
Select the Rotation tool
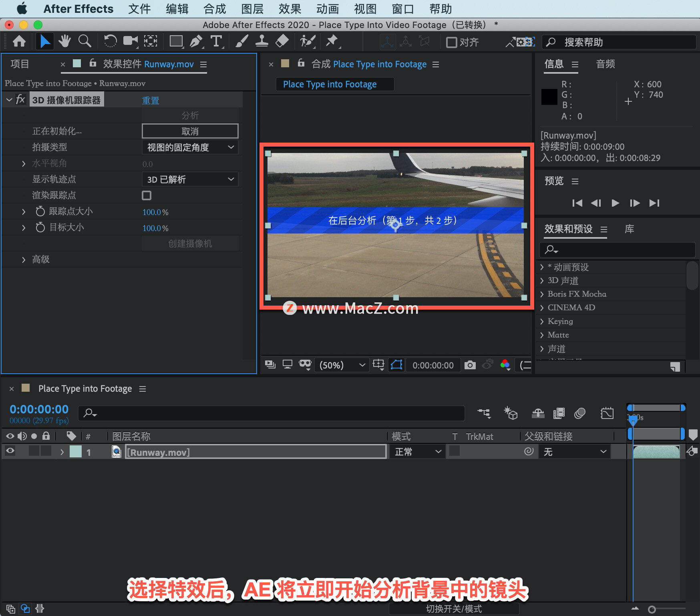pyautogui.click(x=110, y=41)
